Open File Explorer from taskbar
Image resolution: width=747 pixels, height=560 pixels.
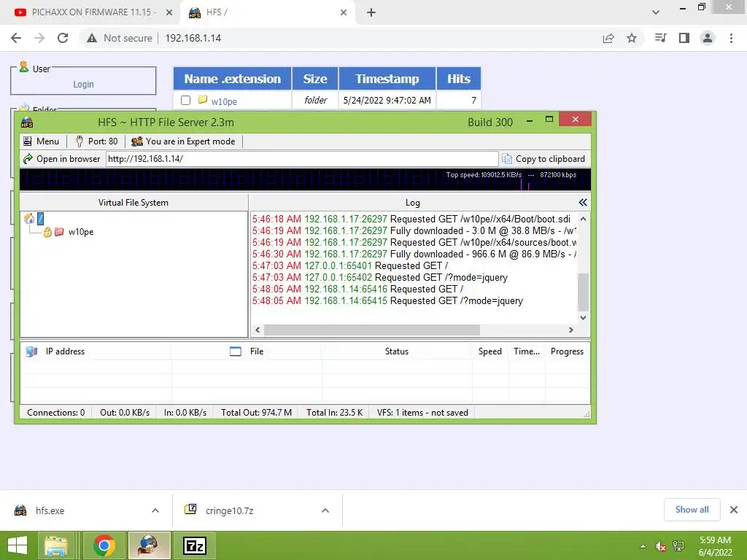tap(55, 545)
